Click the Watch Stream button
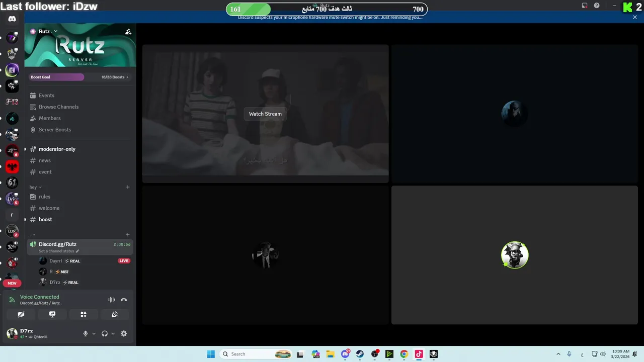Screen dimensions: 644x362 click(265, 114)
